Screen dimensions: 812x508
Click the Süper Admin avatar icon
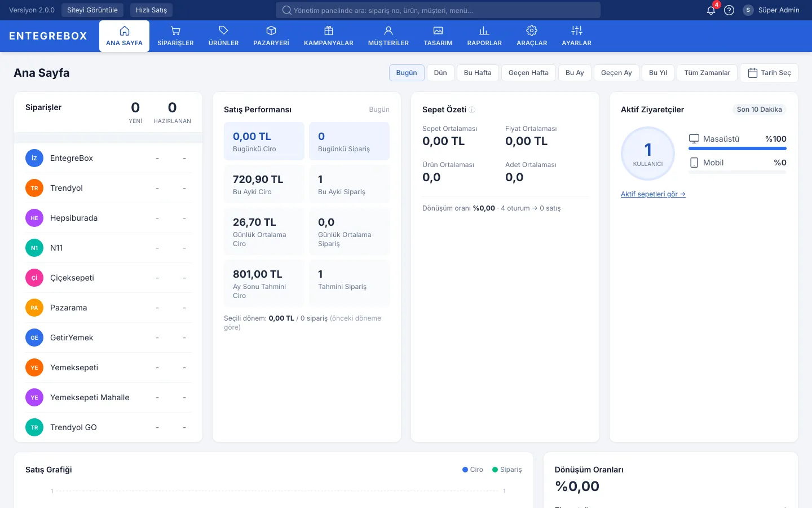(748, 10)
